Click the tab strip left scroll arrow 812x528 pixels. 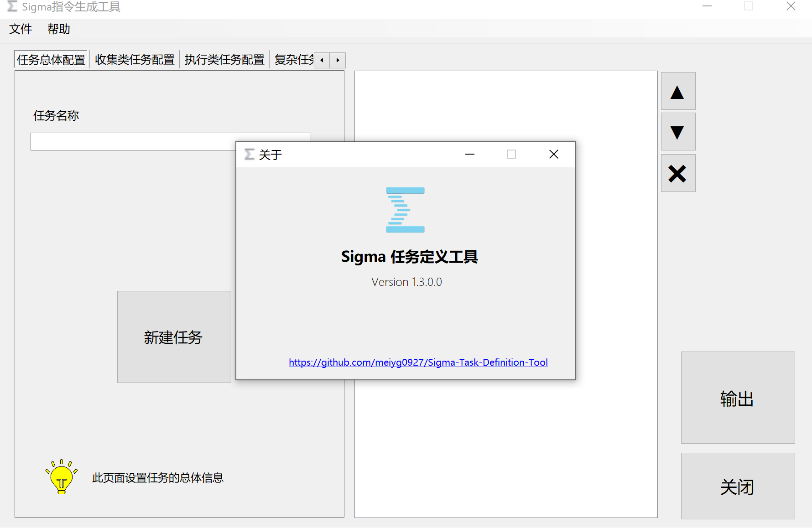322,60
